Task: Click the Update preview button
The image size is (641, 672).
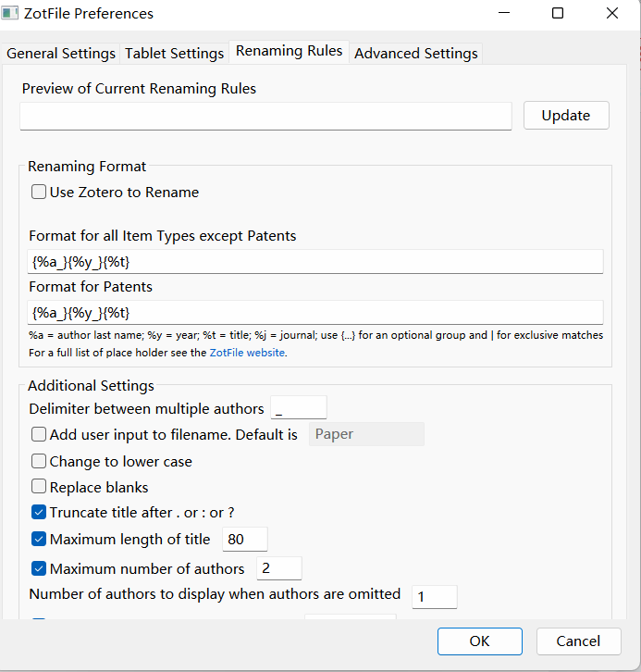Action: pyautogui.click(x=565, y=116)
